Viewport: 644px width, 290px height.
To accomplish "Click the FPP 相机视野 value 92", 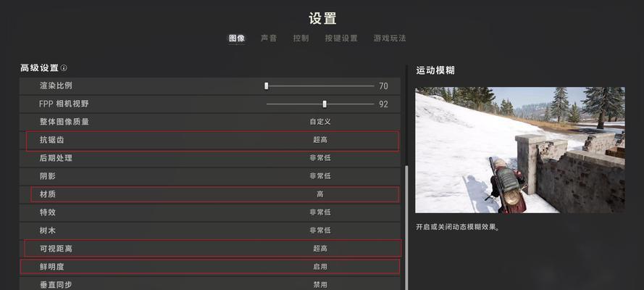I will [383, 104].
